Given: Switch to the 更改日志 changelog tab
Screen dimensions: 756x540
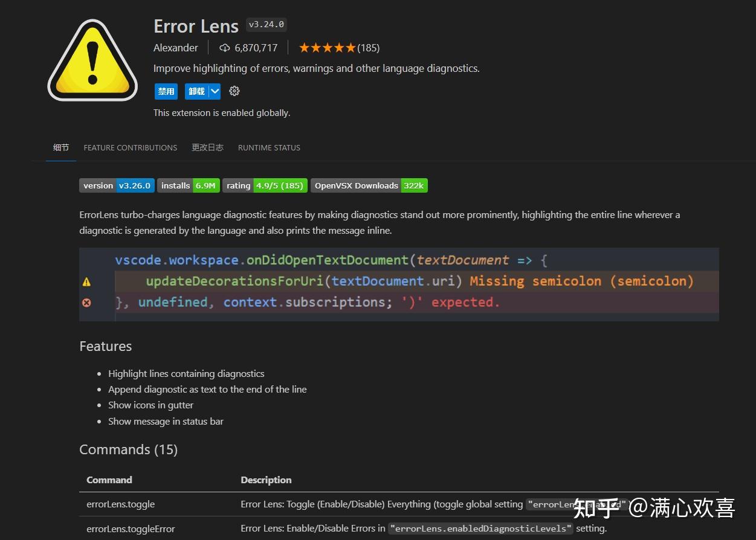Looking at the screenshot, I should click(x=207, y=147).
